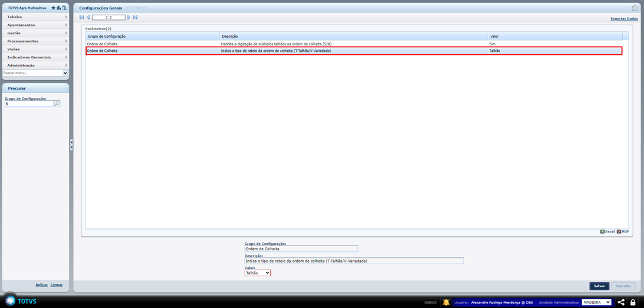Mark Configurações Gerais as favorite with star

click(635, 8)
